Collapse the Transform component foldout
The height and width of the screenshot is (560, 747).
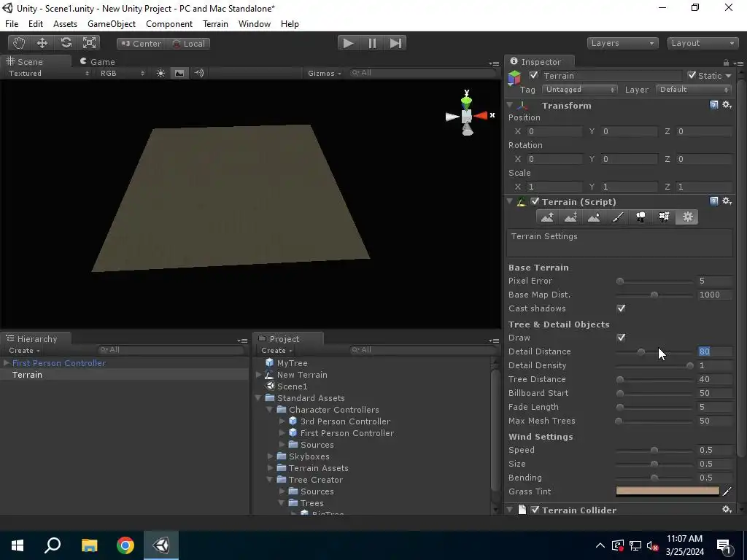[510, 105]
